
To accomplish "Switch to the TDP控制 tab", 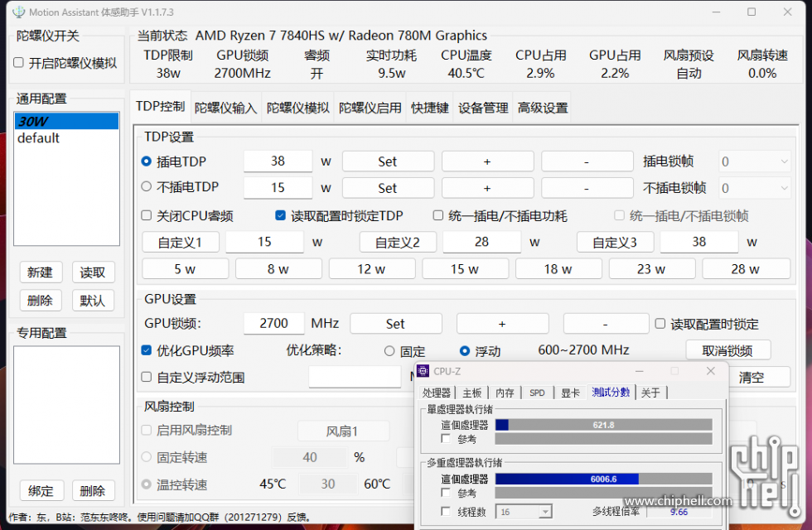I will click(160, 107).
